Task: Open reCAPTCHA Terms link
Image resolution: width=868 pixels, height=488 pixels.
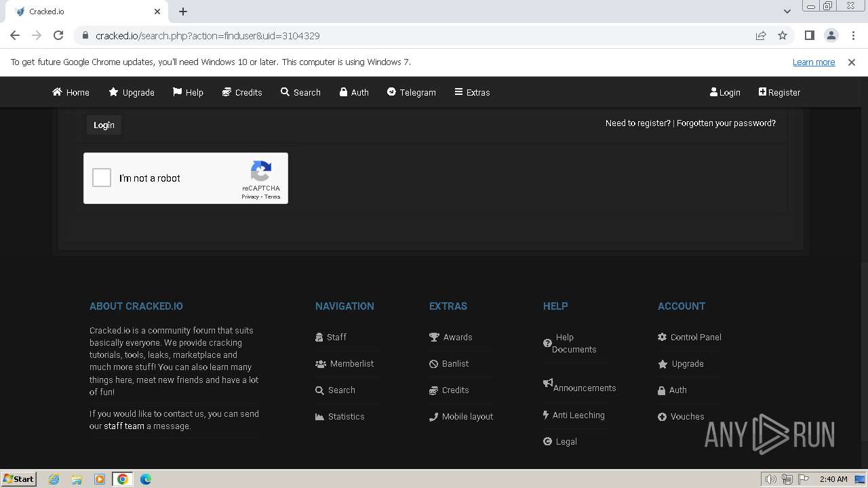Action: 273,197
